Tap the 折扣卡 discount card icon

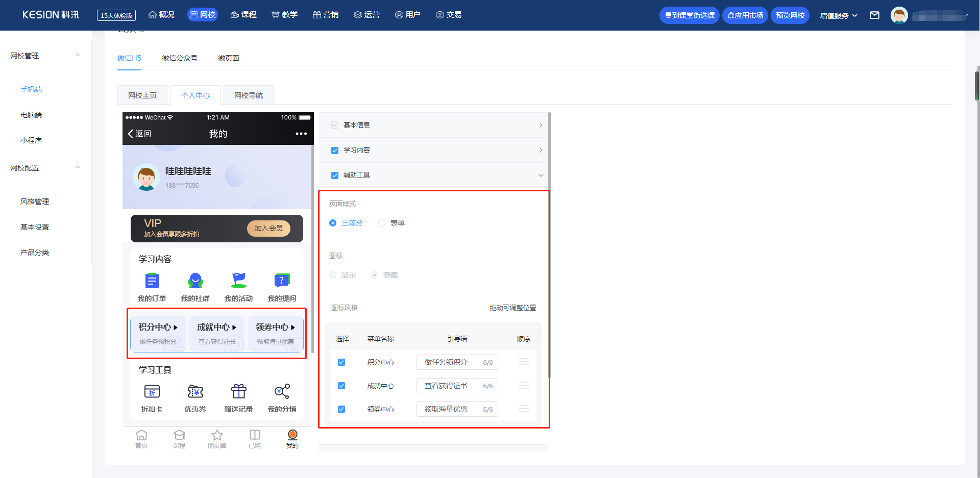tap(152, 392)
